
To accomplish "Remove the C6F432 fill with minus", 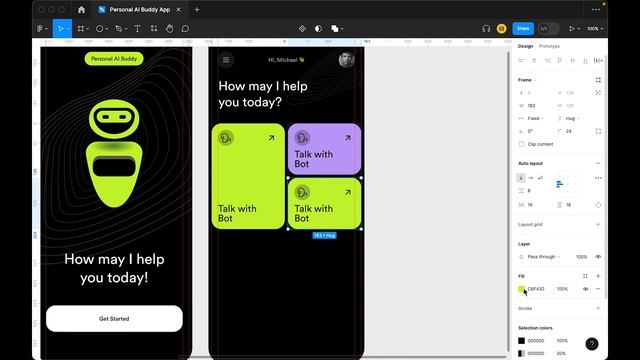I will coord(598,289).
